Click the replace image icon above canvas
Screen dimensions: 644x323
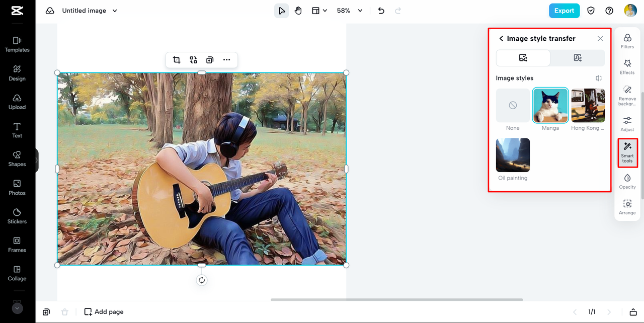click(x=193, y=60)
